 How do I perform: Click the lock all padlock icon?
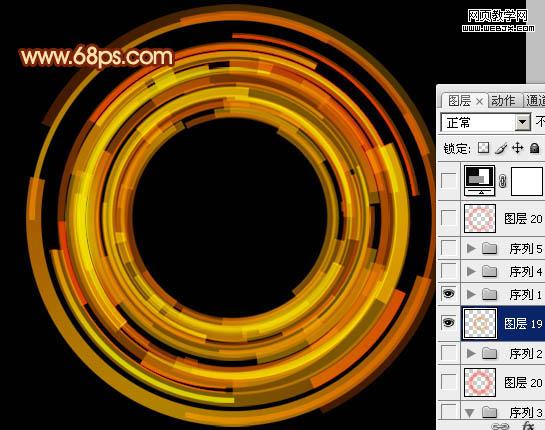pyautogui.click(x=534, y=148)
